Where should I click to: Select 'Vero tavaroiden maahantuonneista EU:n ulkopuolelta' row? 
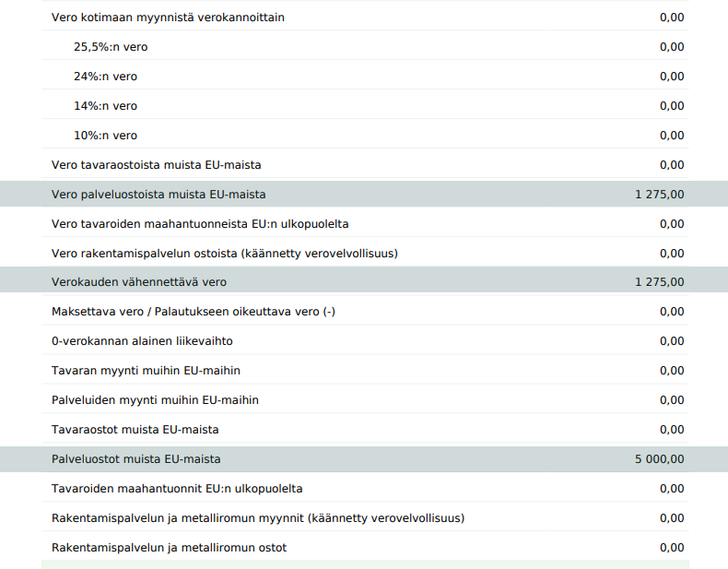click(200, 224)
